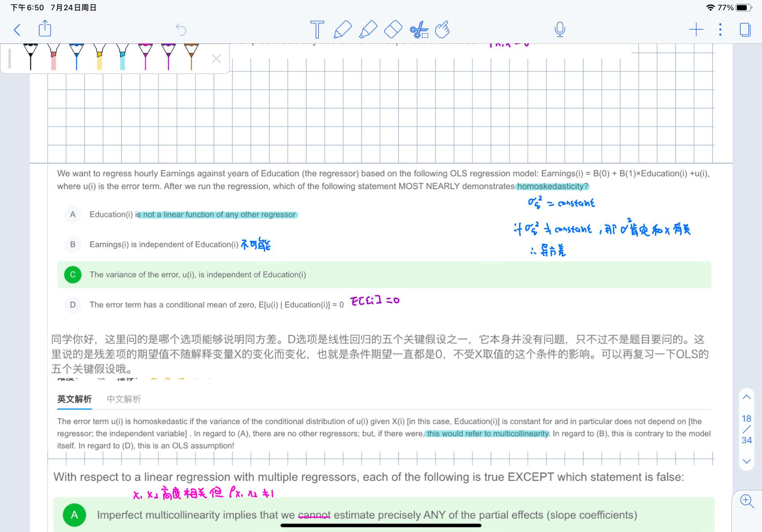
Task: Choose answer option D radio circle
Action: click(x=73, y=305)
